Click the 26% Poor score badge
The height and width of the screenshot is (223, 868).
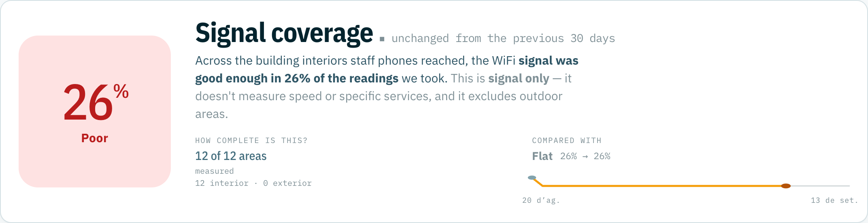click(x=95, y=111)
